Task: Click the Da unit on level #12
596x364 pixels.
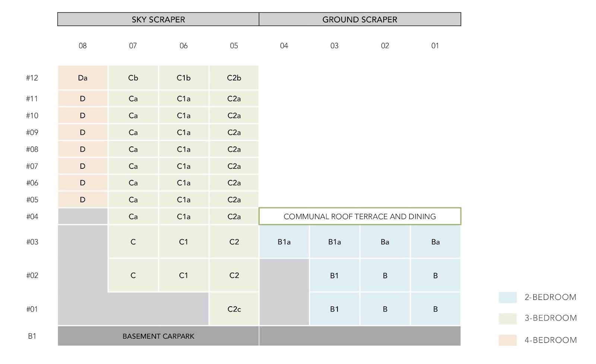Action: tap(83, 77)
